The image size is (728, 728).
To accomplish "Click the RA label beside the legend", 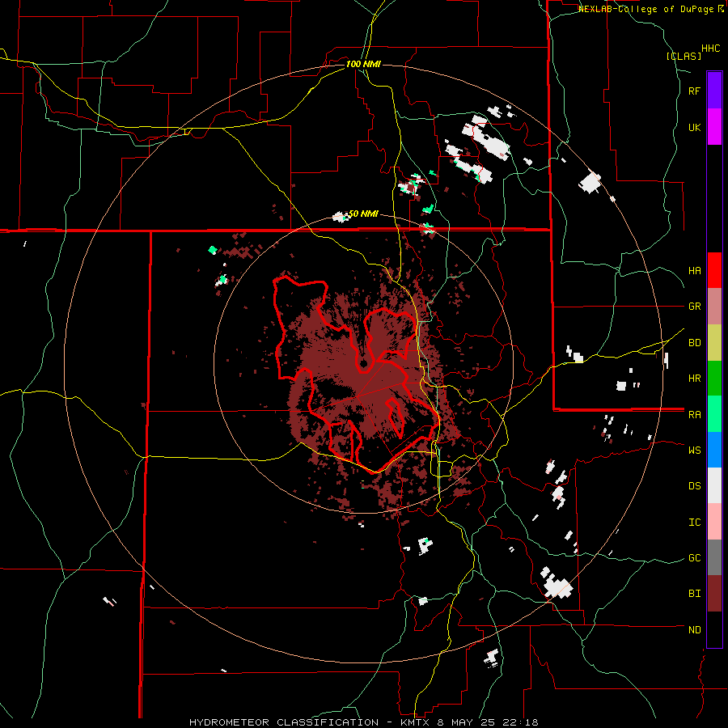I will (694, 415).
